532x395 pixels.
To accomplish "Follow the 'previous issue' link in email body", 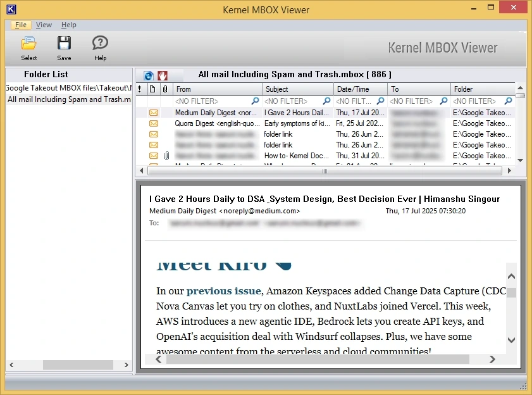I will (x=223, y=291).
